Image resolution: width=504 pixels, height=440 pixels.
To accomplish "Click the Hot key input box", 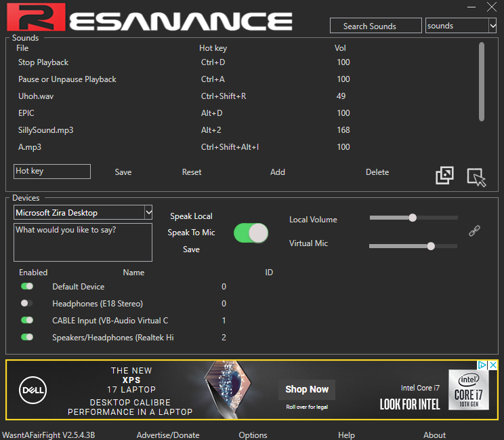I will [x=52, y=172].
